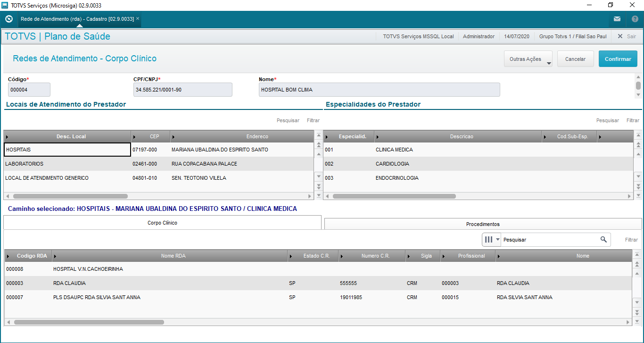Click into the Pesquisar search field

point(550,240)
